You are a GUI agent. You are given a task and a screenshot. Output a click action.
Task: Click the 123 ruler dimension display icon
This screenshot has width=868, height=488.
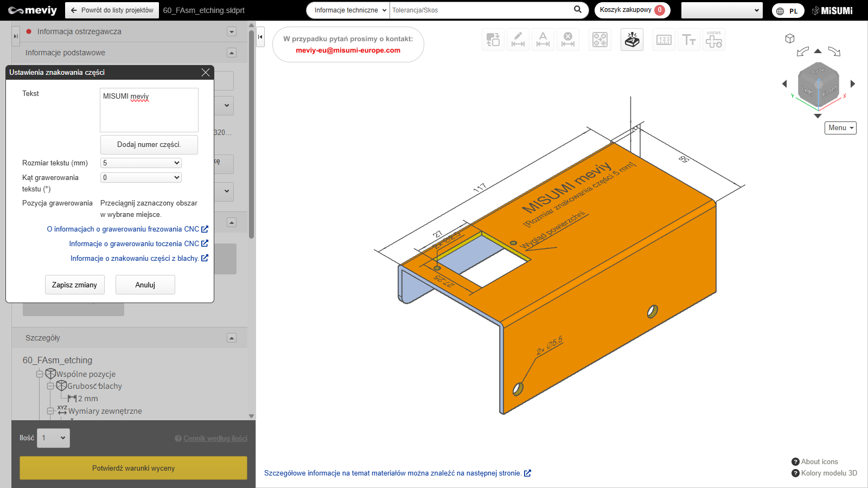point(664,40)
